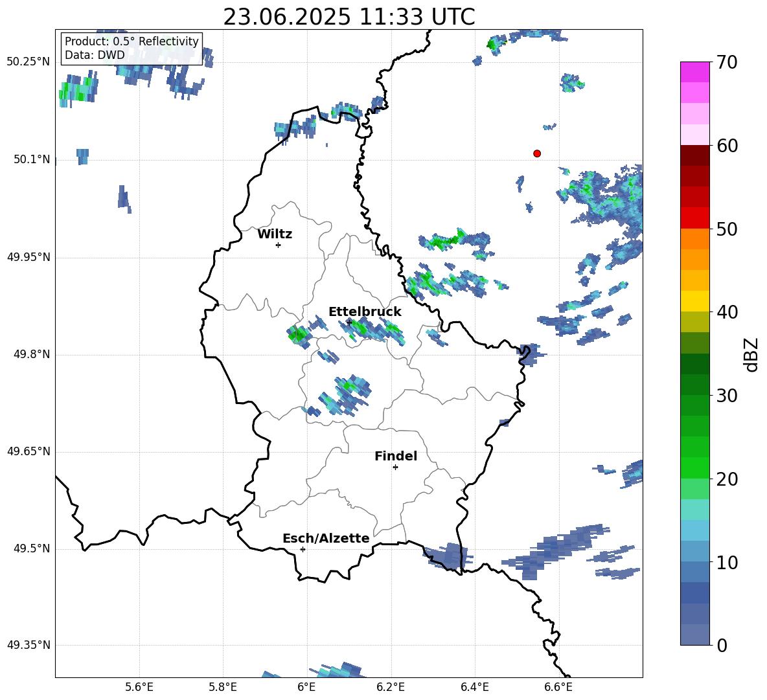
Task: Click the red dot radar site marker
Action: pos(536,153)
